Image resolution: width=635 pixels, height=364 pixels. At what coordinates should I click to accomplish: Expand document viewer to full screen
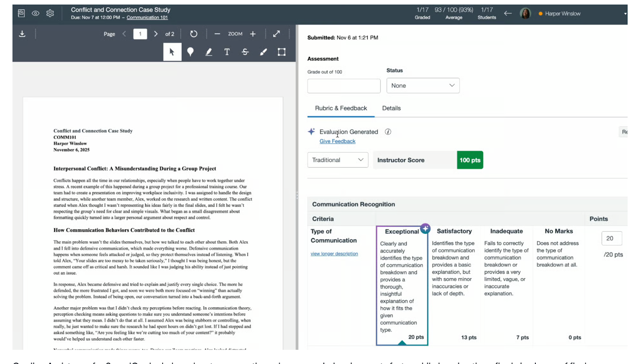277,34
